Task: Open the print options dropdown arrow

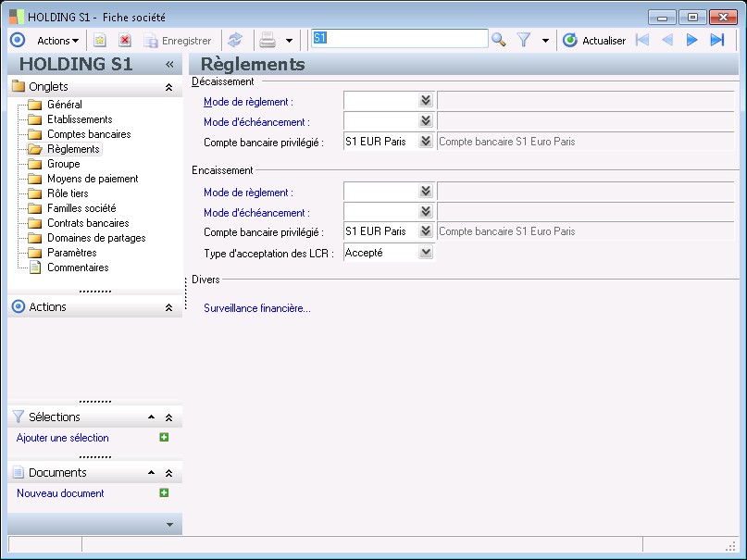Action: (289, 41)
